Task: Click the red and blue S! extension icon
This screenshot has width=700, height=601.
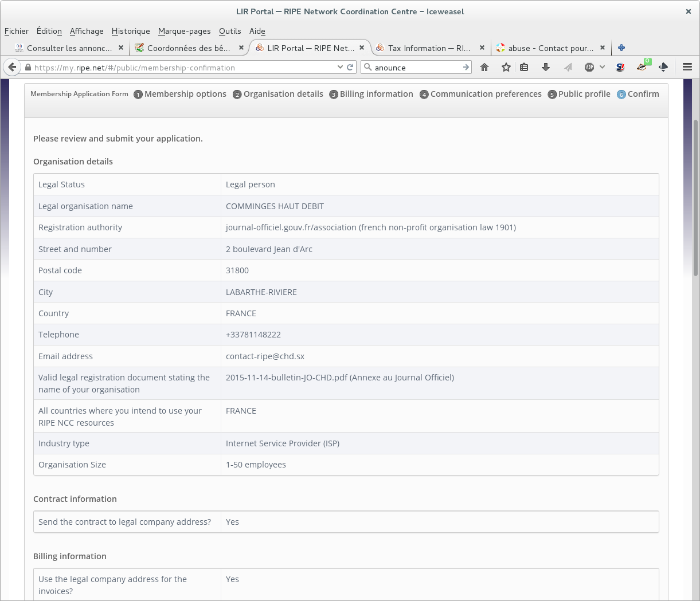Action: tap(620, 68)
